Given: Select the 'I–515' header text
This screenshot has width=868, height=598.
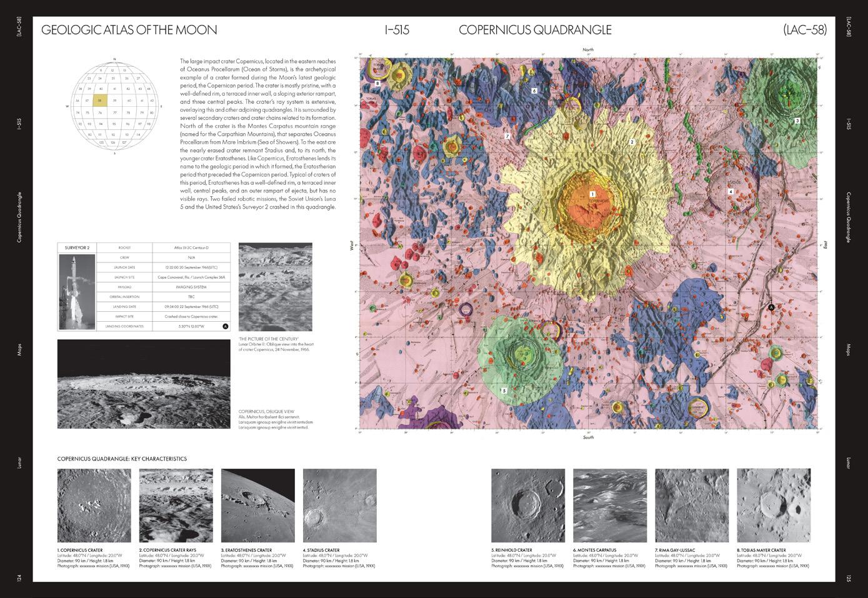Looking at the screenshot, I should click(x=397, y=30).
